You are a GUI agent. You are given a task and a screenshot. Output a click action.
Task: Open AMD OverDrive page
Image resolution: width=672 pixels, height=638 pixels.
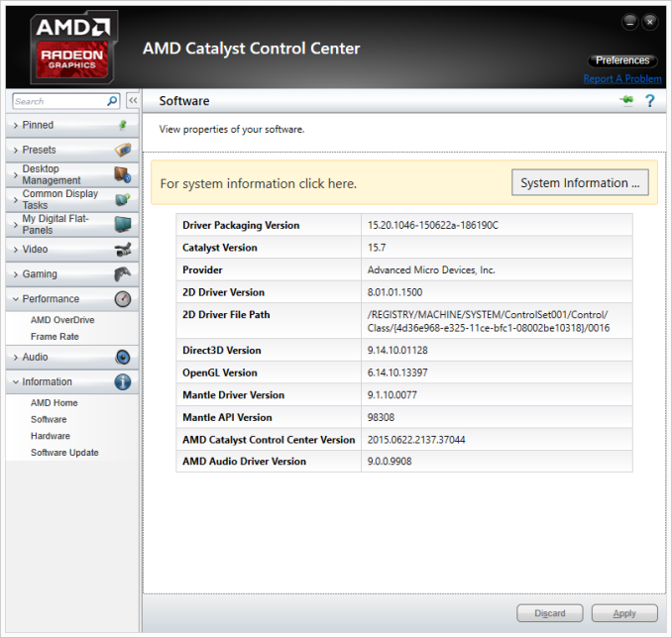tap(62, 320)
